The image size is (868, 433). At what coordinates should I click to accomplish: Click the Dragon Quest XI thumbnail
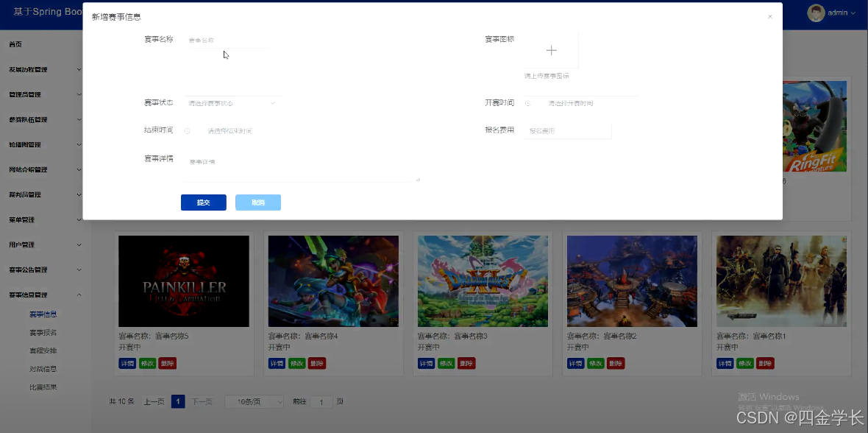coord(483,281)
